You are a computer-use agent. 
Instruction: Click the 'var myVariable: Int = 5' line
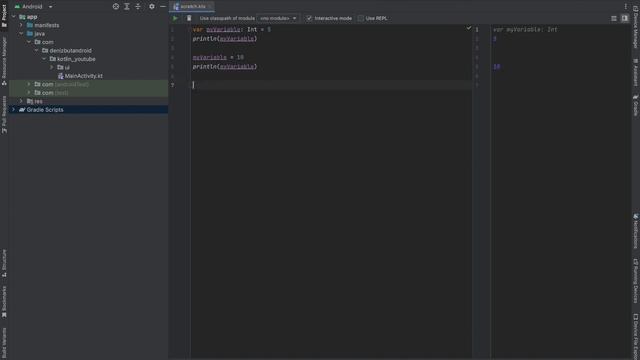coord(231,29)
